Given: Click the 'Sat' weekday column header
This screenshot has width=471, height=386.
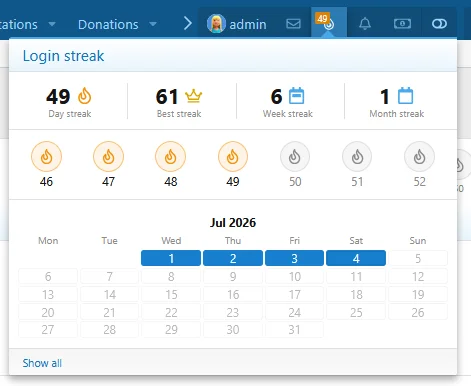Looking at the screenshot, I should point(356,241).
